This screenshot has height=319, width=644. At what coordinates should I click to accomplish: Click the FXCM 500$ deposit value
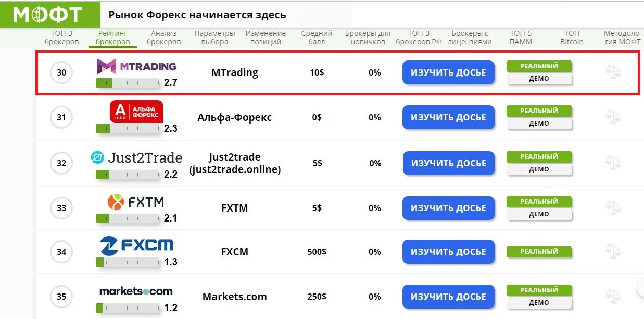point(317,252)
